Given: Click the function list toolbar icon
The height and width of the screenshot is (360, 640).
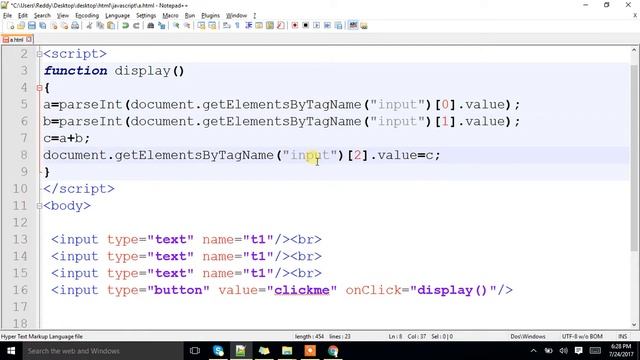Looking at the screenshot, I should click(x=280, y=26).
